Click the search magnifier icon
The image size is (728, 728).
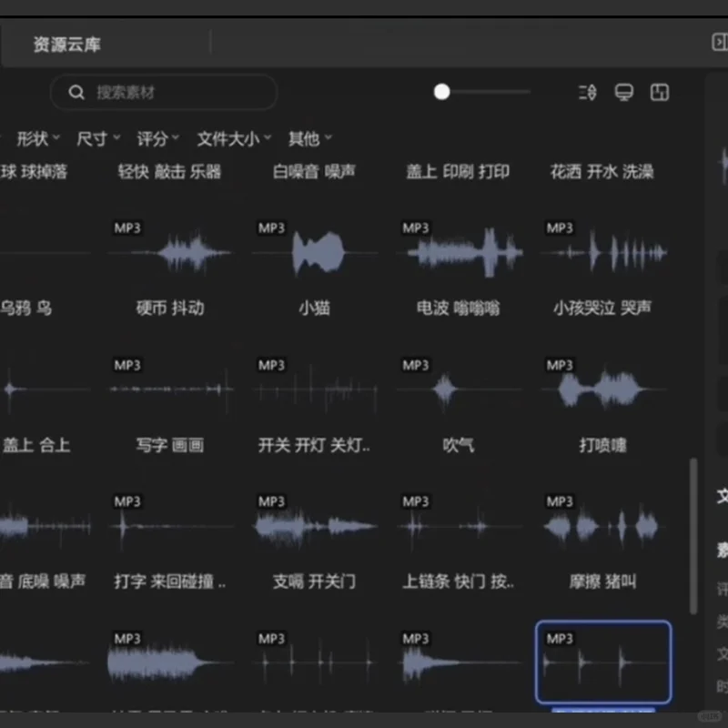point(76,92)
